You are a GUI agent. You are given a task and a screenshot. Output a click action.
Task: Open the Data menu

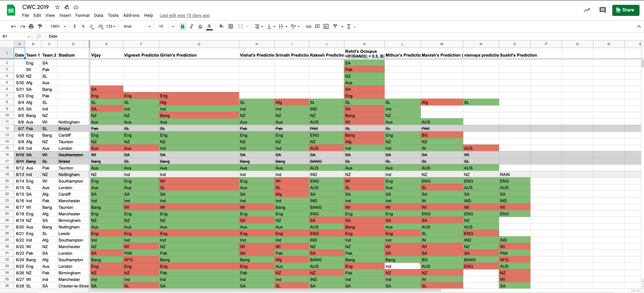99,16
